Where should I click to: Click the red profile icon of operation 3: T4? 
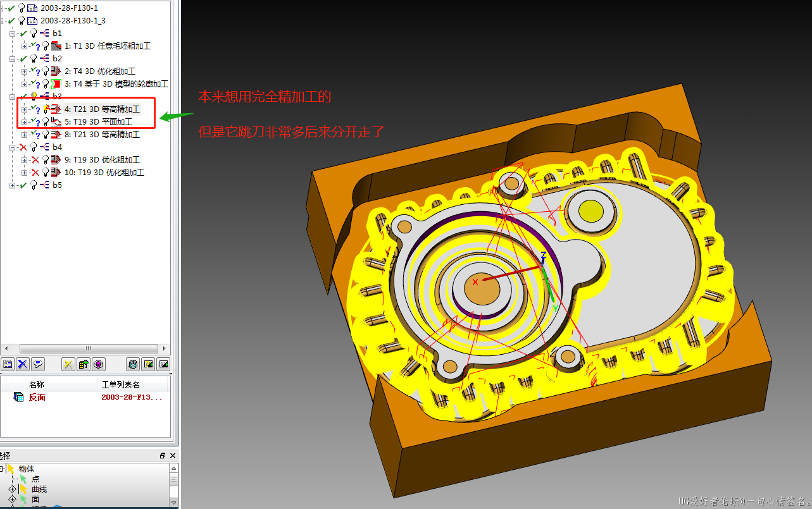[x=56, y=84]
